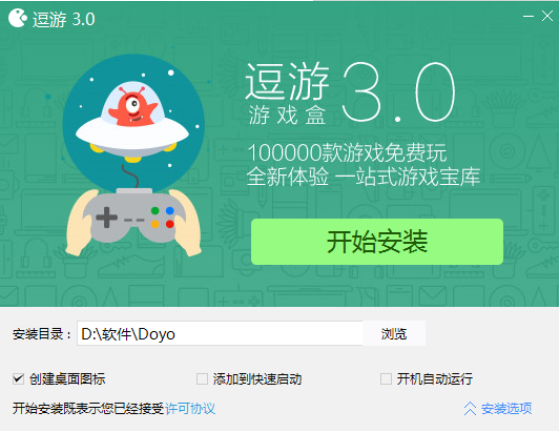Viewport: 560px width, 431px height.
Task: Open the 许可协议 license link
Action: click(190, 409)
